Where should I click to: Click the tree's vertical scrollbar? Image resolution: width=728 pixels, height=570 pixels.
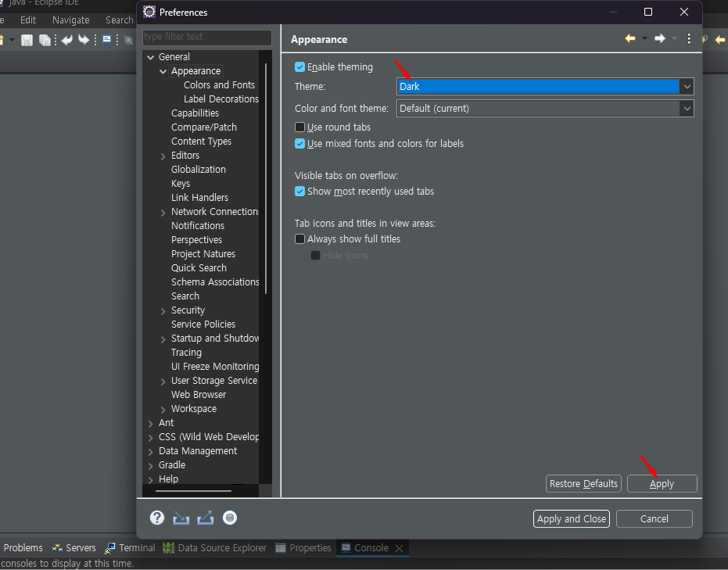pyautogui.click(x=266, y=179)
